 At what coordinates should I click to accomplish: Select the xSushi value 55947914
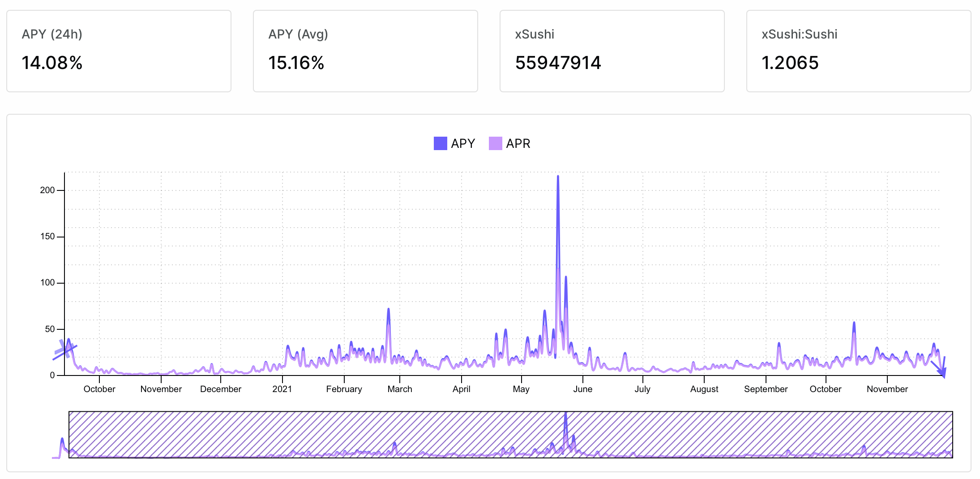[558, 63]
